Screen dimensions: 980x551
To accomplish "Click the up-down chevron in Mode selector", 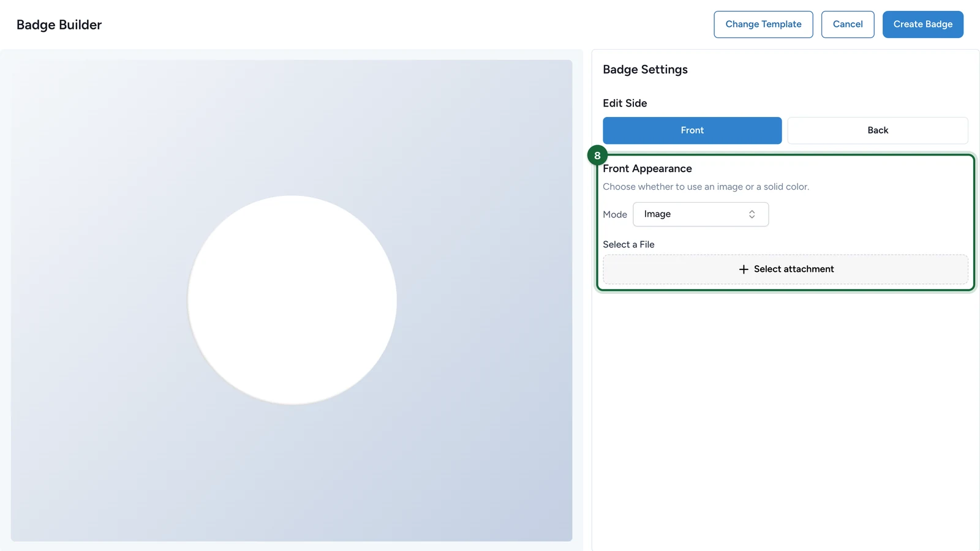I will pos(752,214).
